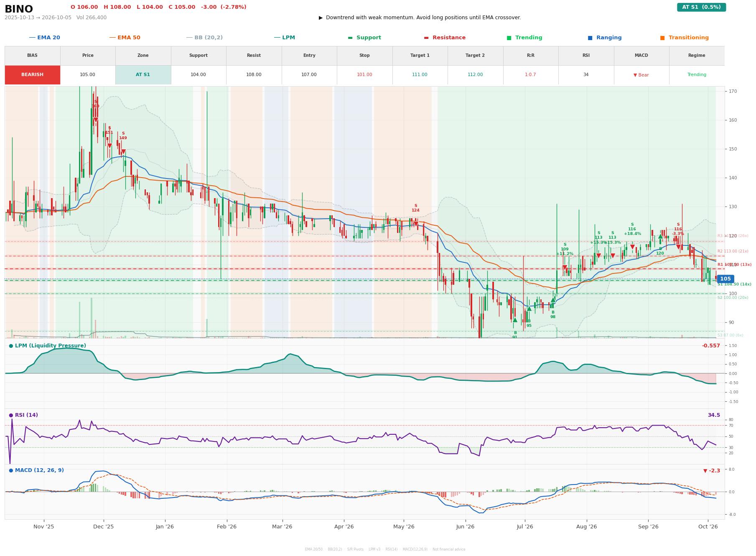756x556 pixels.
Task: Click the buy marker labeled B 98
Action: click(x=553, y=300)
